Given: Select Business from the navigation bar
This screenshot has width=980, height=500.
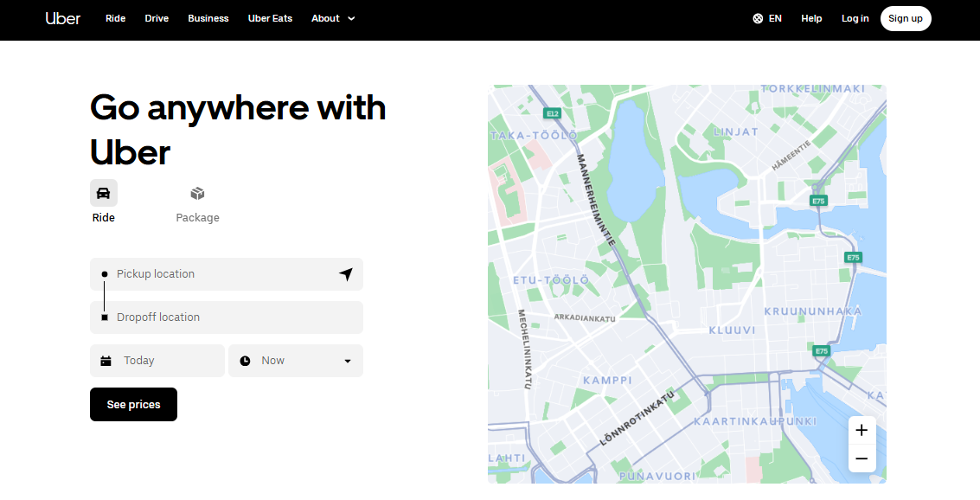Looking at the screenshot, I should (x=208, y=18).
